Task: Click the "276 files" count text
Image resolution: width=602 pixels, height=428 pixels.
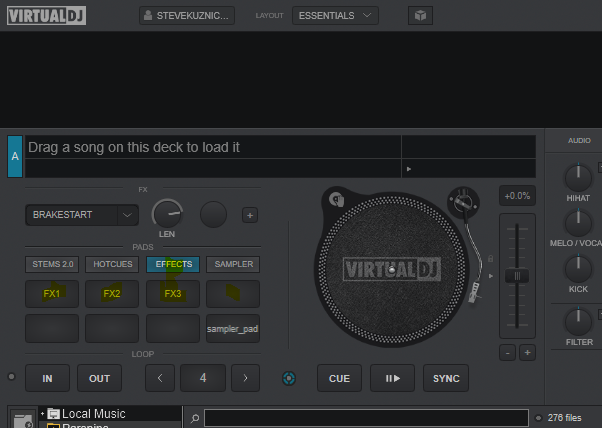Action: click(564, 418)
